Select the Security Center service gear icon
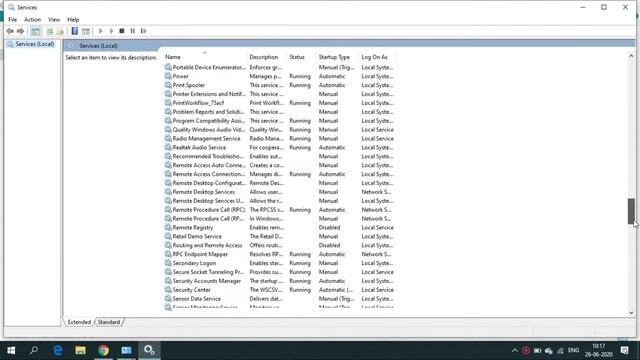Screen dimensions: 640x360 [168, 290]
